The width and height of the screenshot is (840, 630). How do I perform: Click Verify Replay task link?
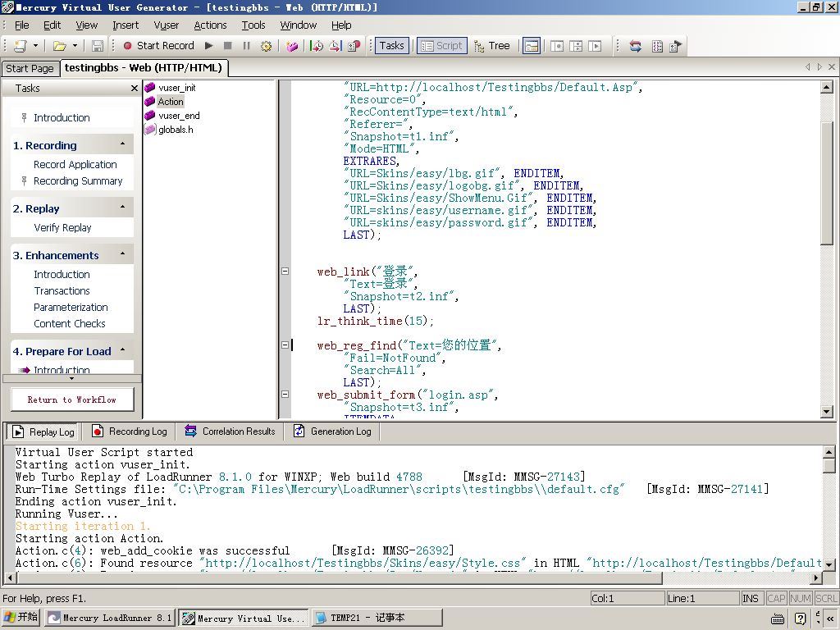pyautogui.click(x=62, y=228)
